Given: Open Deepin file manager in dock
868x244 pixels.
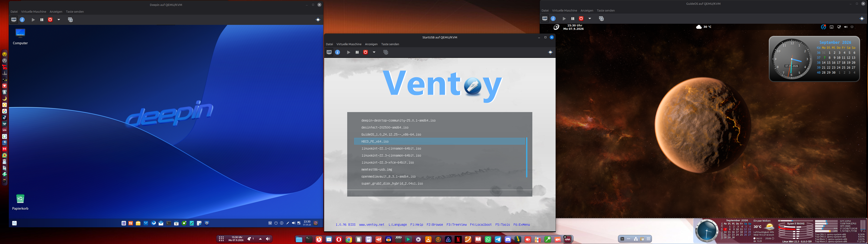Looking at the screenshot, I should point(138,223).
